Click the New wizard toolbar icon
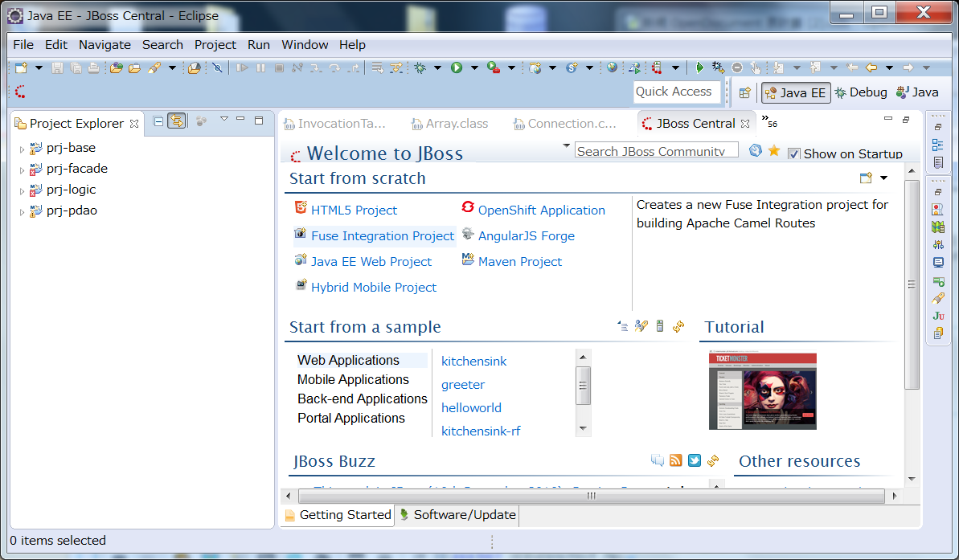The height and width of the screenshot is (560, 959). pos(22,67)
